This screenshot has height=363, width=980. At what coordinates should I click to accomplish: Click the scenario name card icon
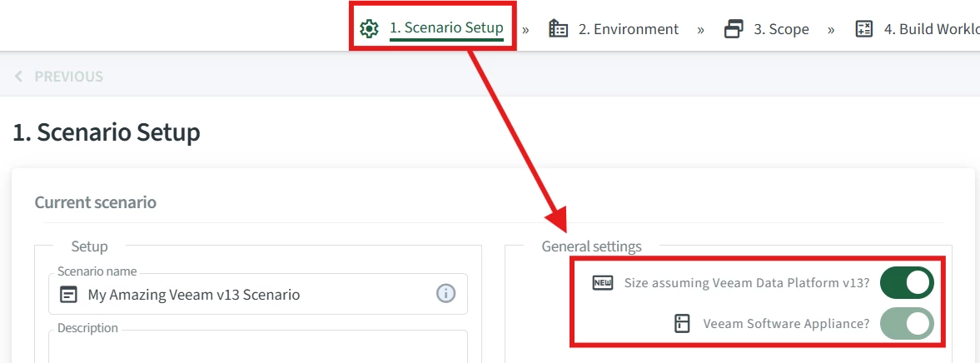[69, 294]
